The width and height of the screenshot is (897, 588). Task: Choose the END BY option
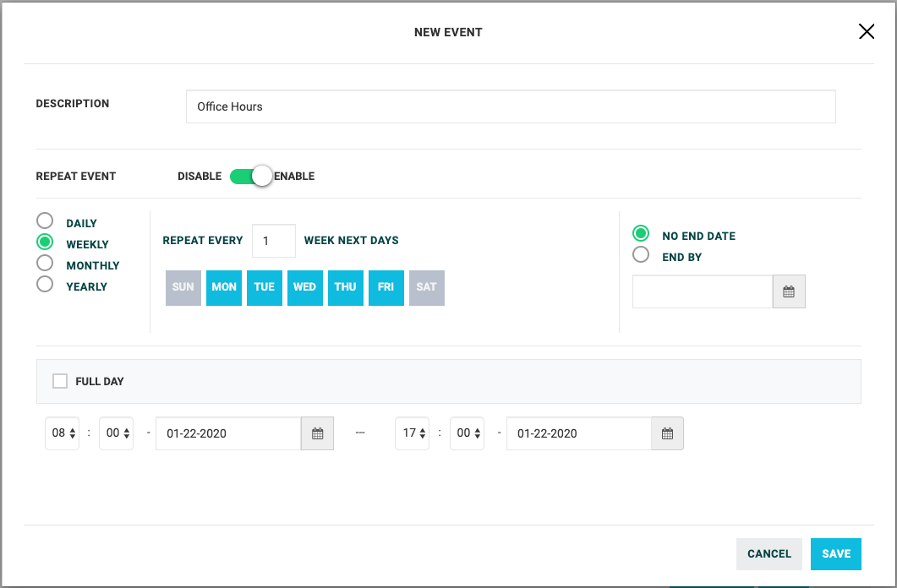(x=640, y=256)
